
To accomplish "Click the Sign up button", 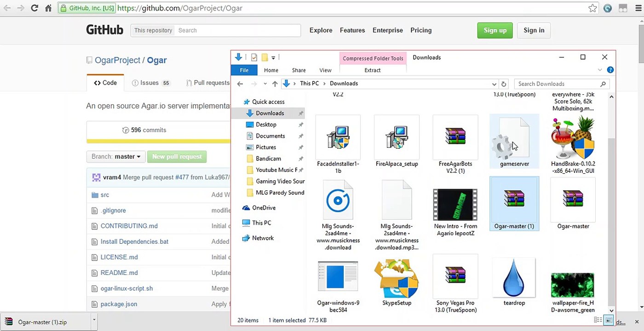I will tap(495, 30).
